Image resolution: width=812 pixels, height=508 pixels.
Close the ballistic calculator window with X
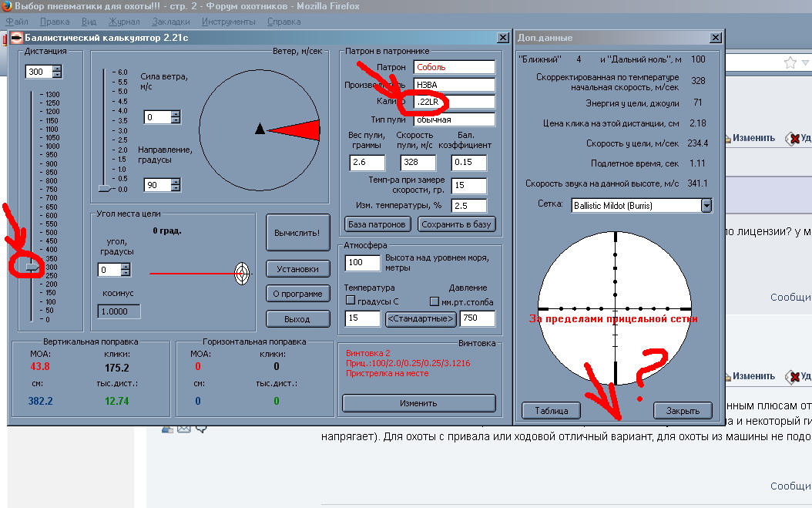pos(502,37)
